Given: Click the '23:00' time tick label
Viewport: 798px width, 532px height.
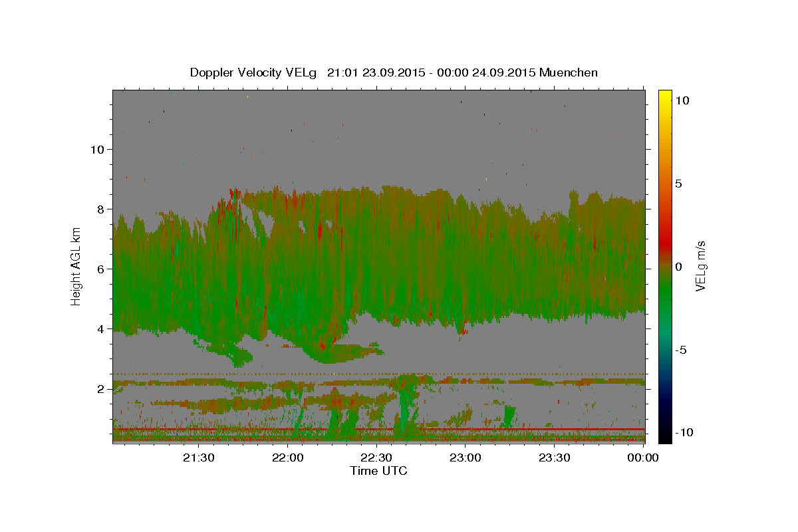Looking at the screenshot, I should (x=465, y=458).
